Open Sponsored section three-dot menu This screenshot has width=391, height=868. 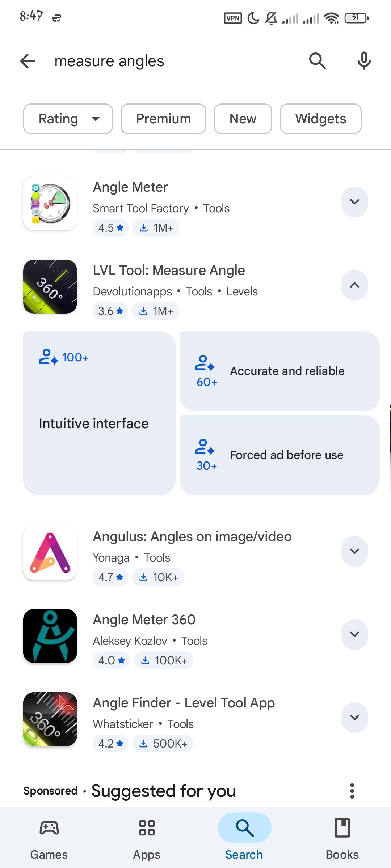click(x=352, y=791)
